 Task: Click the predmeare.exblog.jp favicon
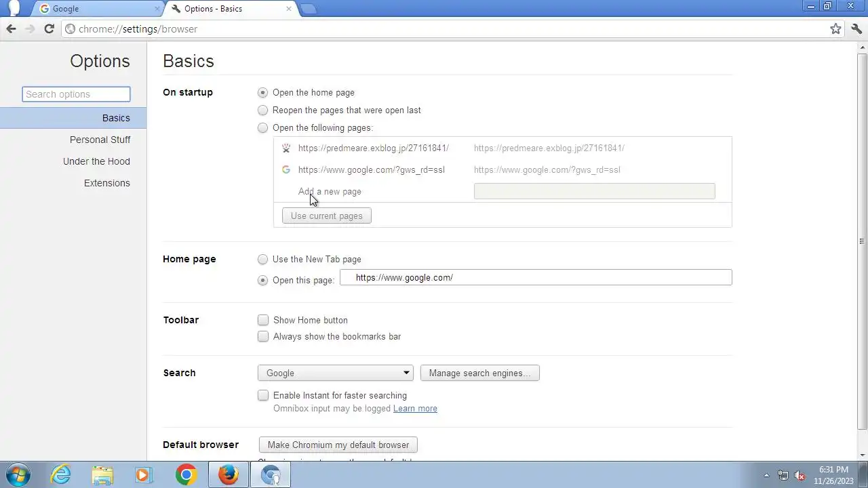coord(286,148)
